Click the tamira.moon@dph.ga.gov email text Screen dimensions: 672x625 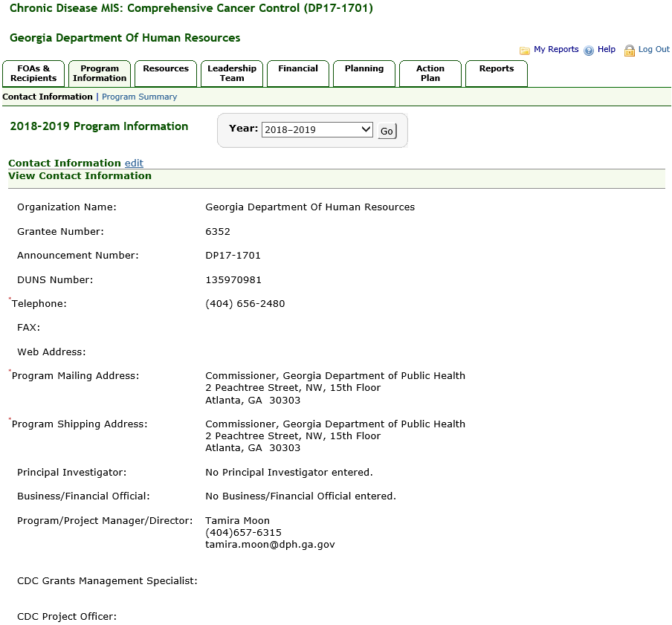(270, 545)
